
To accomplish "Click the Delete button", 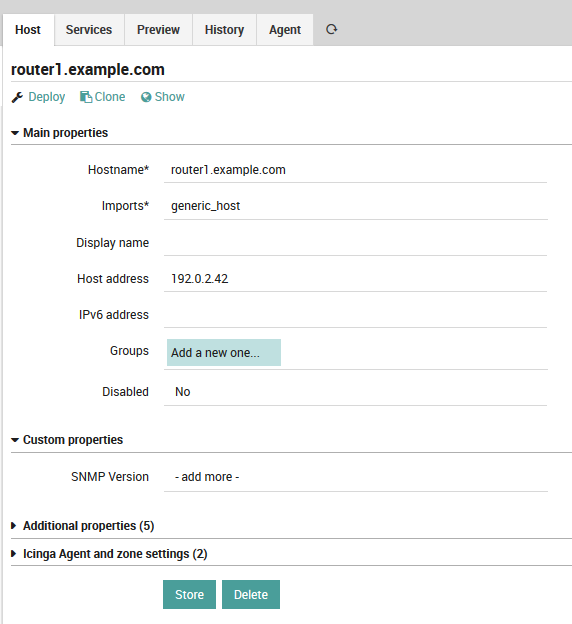I will tap(251, 595).
